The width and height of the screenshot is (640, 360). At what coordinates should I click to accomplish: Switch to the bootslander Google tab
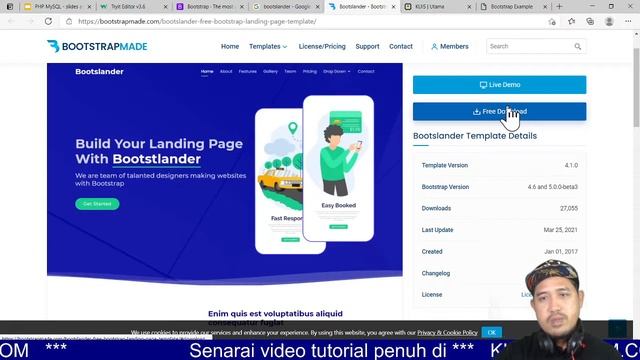[286, 7]
